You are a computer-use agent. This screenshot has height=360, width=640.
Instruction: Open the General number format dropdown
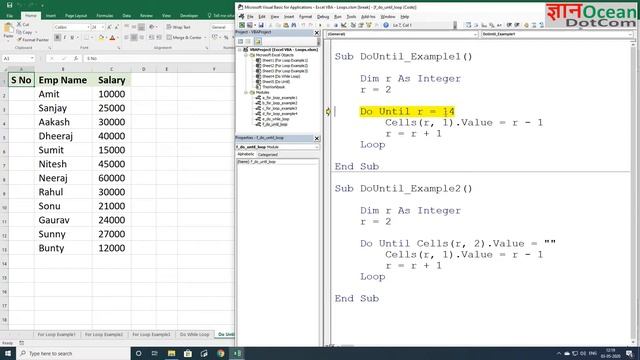click(x=222, y=27)
